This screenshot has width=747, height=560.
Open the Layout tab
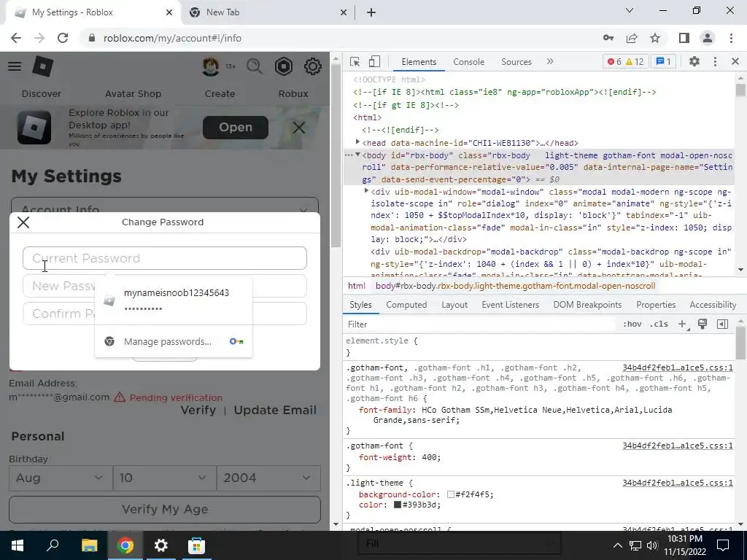(454, 305)
